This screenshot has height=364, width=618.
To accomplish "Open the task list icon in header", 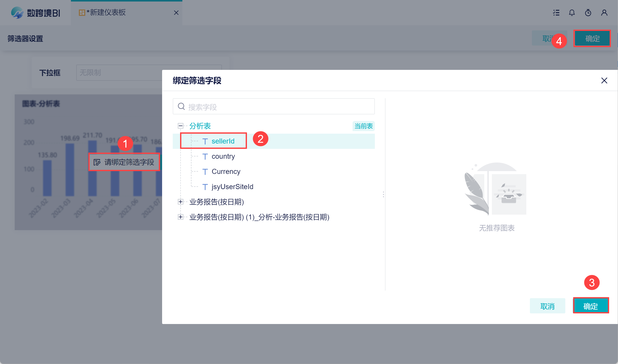I will [556, 13].
